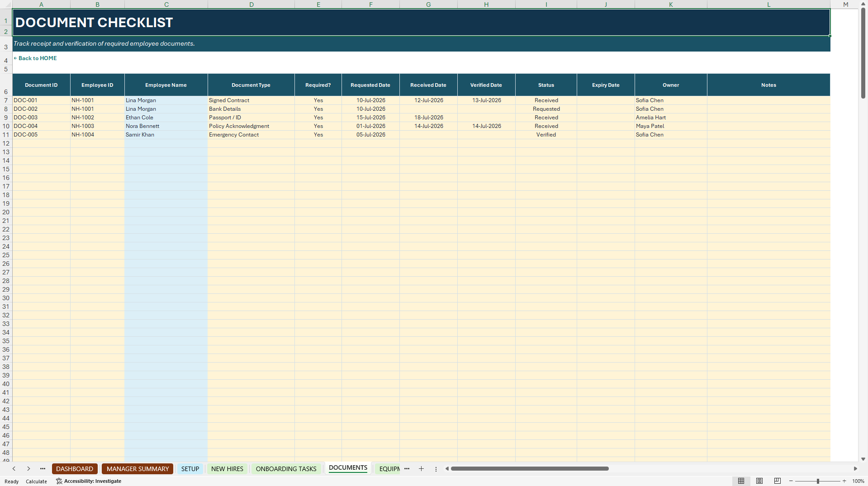
Task: Open hidden sheets ellipsis left of DASHBOARD
Action: pos(43,469)
